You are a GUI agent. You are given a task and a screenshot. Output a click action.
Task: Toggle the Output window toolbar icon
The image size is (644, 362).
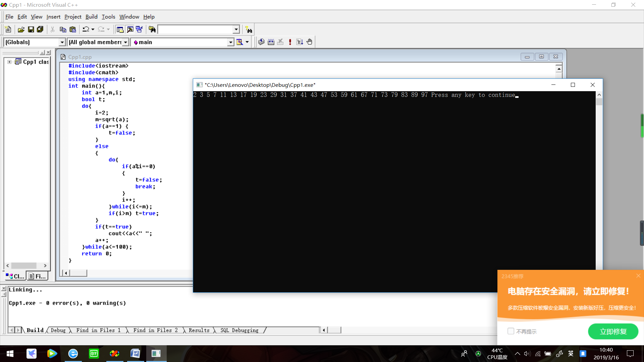pos(130,29)
